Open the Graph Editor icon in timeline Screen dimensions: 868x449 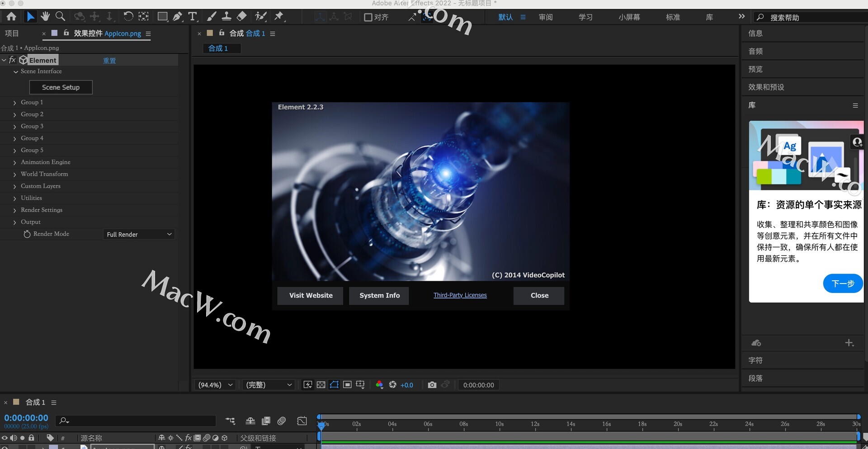point(302,421)
